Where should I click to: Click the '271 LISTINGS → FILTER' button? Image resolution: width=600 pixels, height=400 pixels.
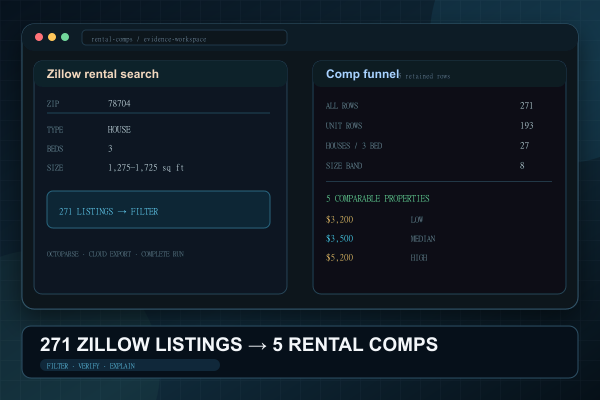158,210
